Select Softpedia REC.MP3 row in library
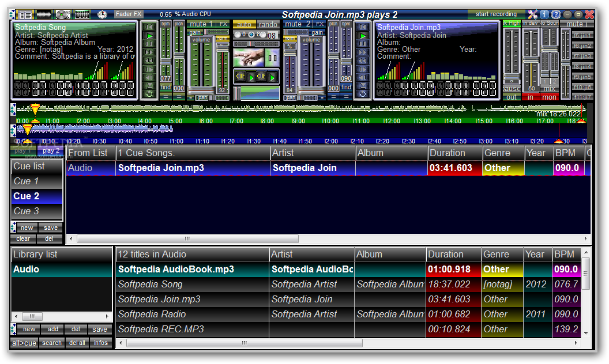This screenshot has width=609, height=364. click(x=348, y=329)
